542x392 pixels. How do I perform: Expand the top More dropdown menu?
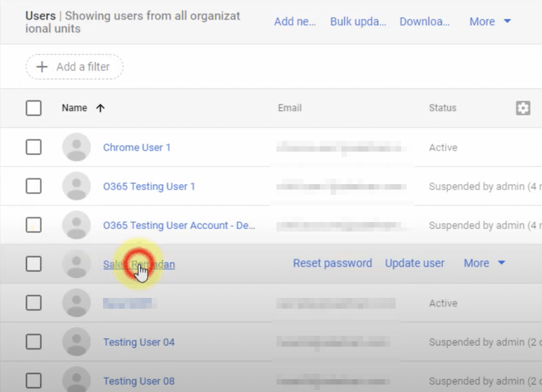(x=491, y=22)
